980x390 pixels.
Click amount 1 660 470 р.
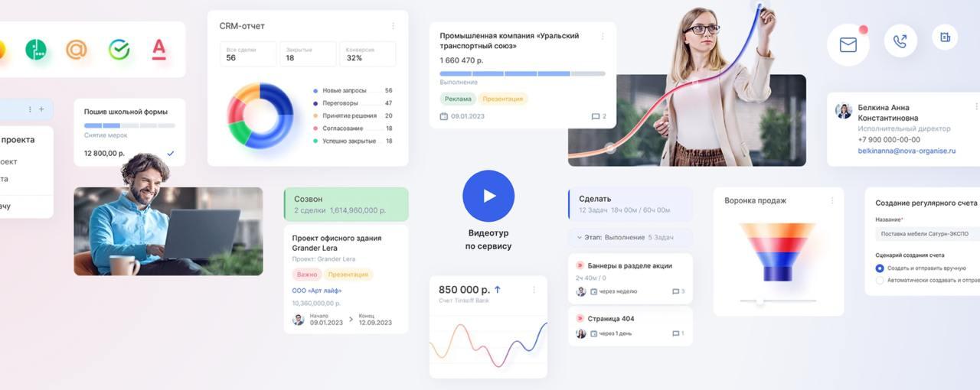462,60
